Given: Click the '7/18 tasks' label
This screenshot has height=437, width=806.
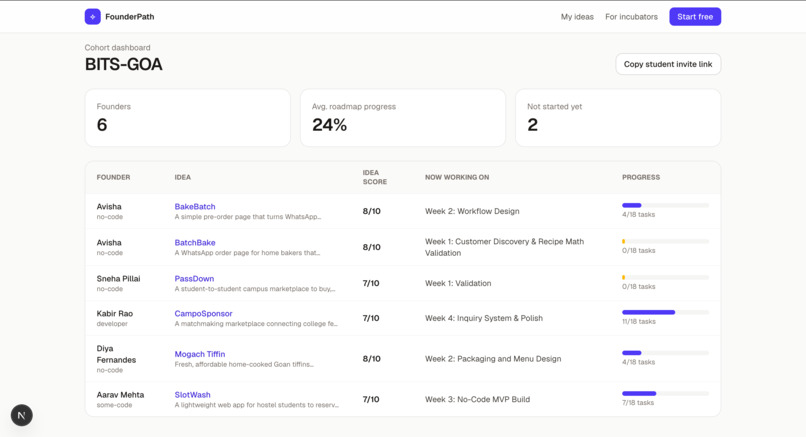Looking at the screenshot, I should 638,403.
